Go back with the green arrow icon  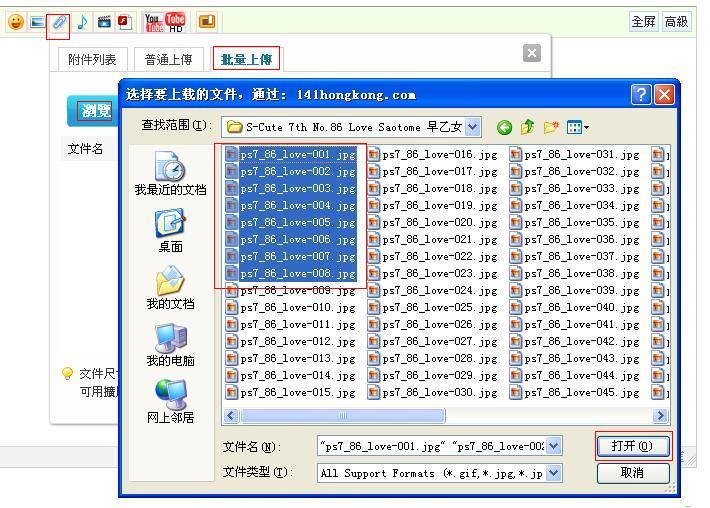[x=504, y=127]
